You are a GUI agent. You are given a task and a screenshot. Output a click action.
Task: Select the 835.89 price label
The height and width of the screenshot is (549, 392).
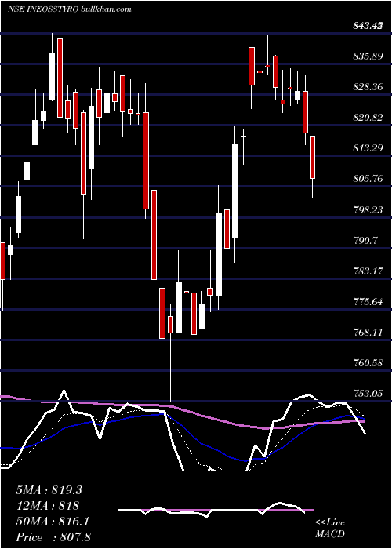pos(366,56)
